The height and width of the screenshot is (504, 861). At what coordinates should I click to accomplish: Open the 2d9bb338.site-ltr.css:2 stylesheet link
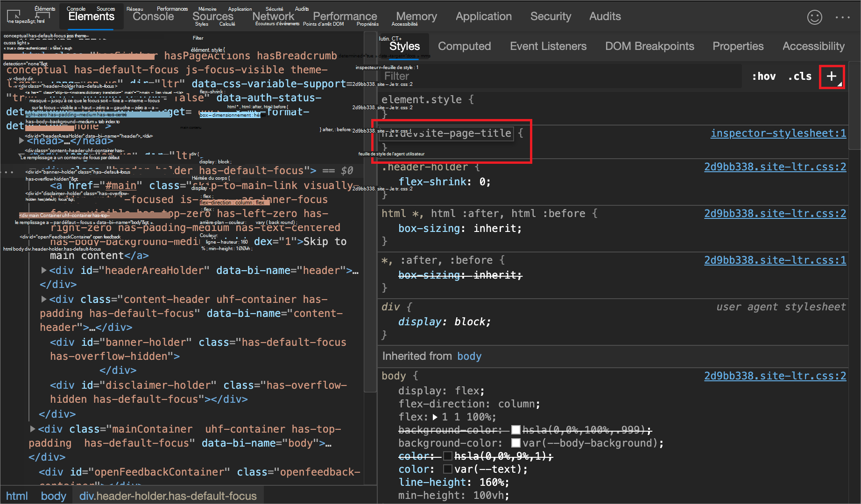(775, 167)
